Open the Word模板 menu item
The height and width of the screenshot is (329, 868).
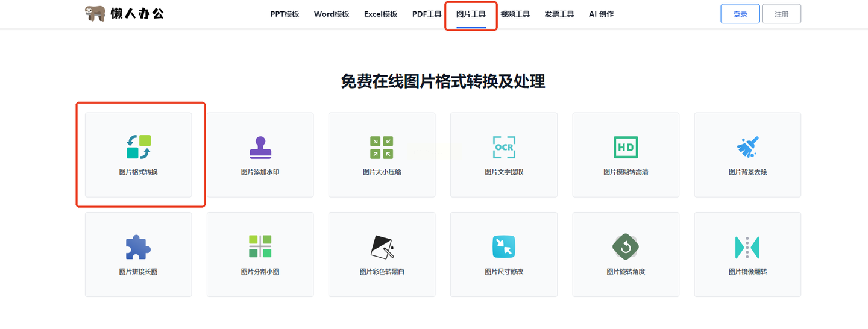pyautogui.click(x=332, y=14)
